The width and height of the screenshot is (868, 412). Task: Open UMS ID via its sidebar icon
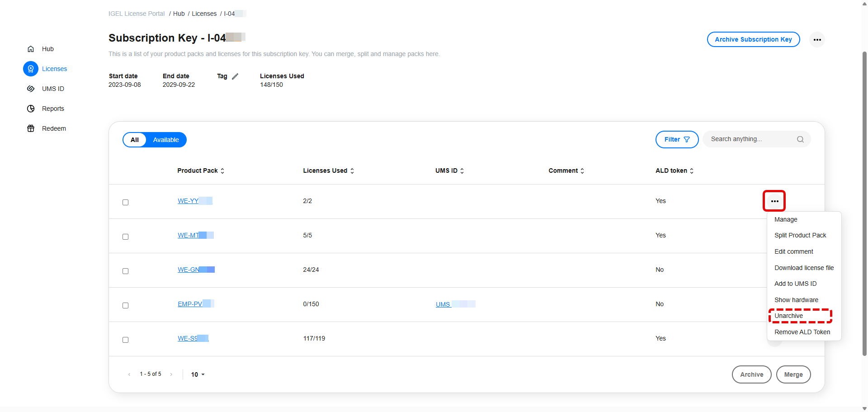tap(30, 89)
